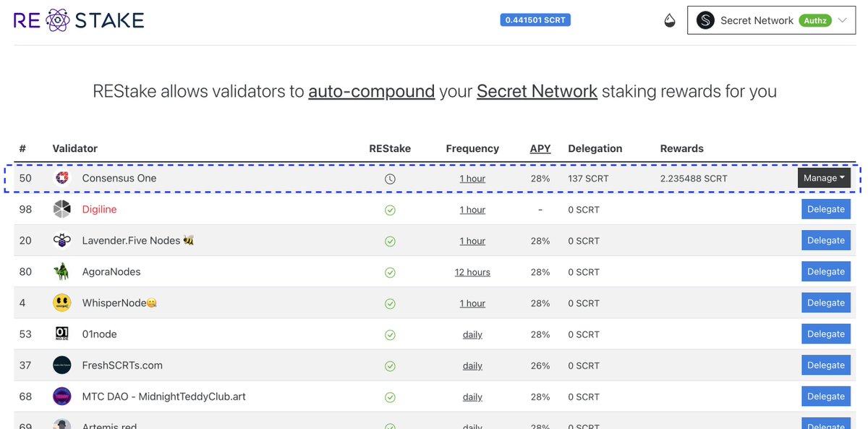Click the daily frequency for MTC DAO

(472, 396)
